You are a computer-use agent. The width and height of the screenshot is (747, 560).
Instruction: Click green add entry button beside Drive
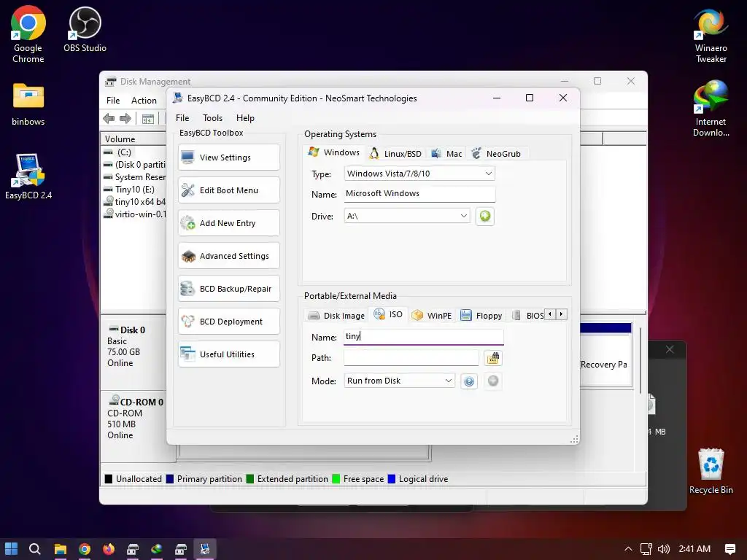(x=484, y=216)
